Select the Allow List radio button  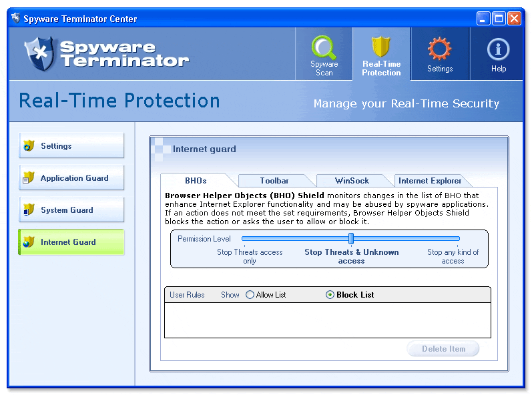point(250,295)
